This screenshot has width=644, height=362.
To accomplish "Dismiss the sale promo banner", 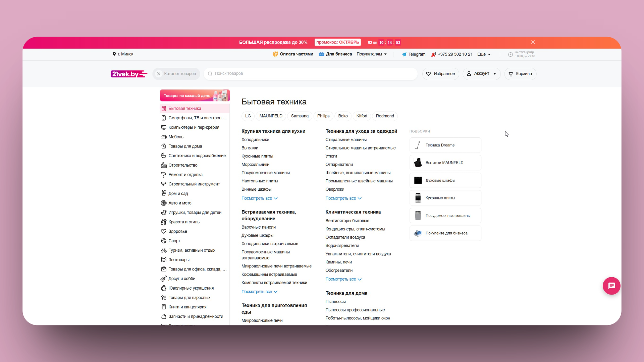I will [533, 42].
